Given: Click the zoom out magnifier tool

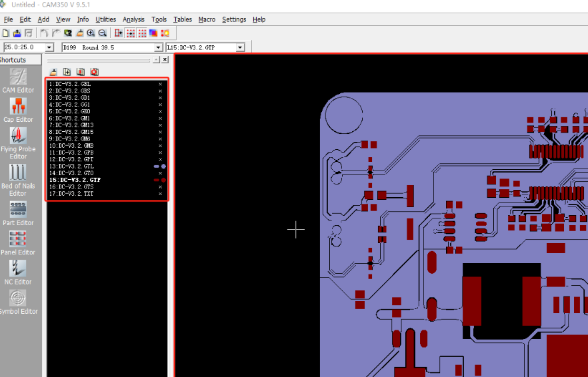Looking at the screenshot, I should click(103, 33).
